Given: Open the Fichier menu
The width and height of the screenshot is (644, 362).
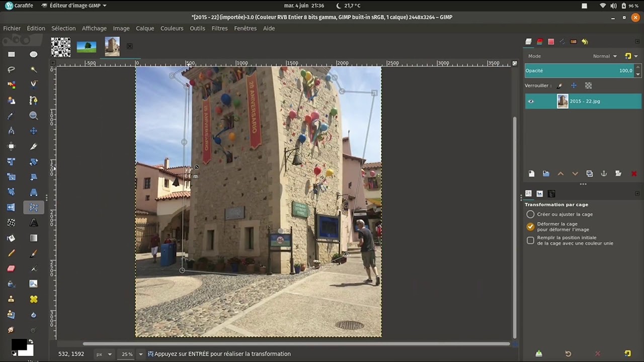Looking at the screenshot, I should click(x=12, y=28).
